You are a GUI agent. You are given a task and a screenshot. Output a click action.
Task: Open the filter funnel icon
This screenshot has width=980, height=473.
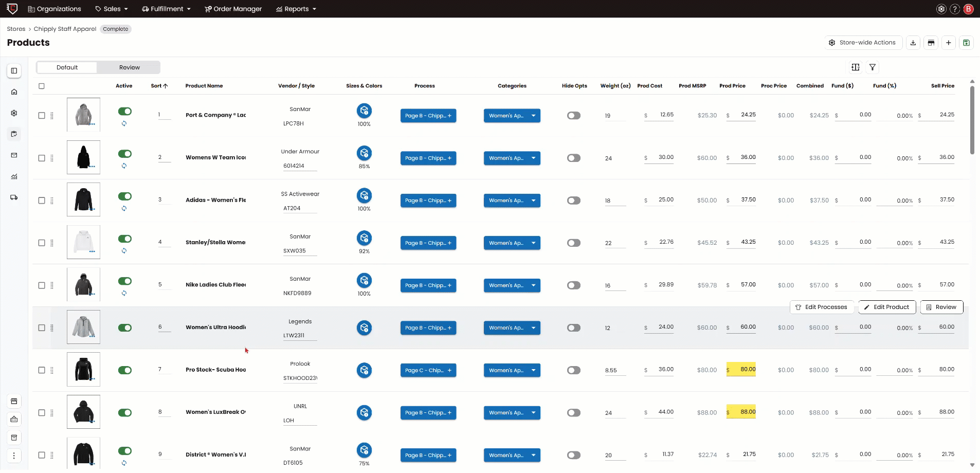point(873,67)
